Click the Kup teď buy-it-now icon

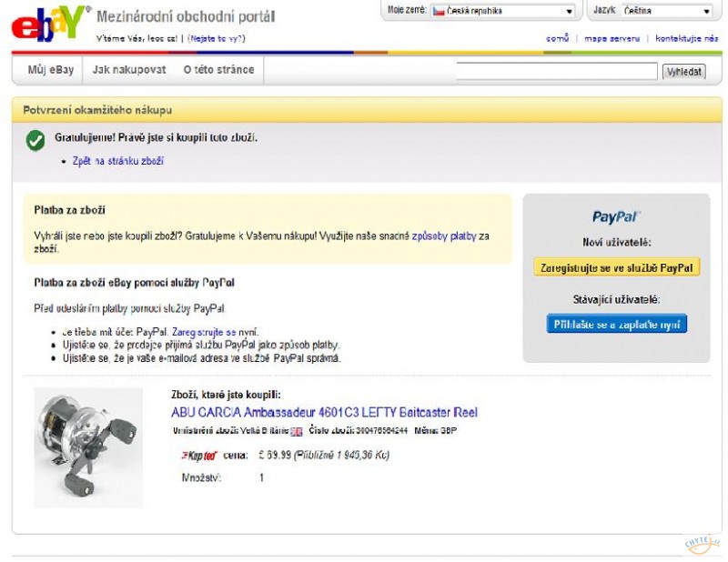[199, 456]
